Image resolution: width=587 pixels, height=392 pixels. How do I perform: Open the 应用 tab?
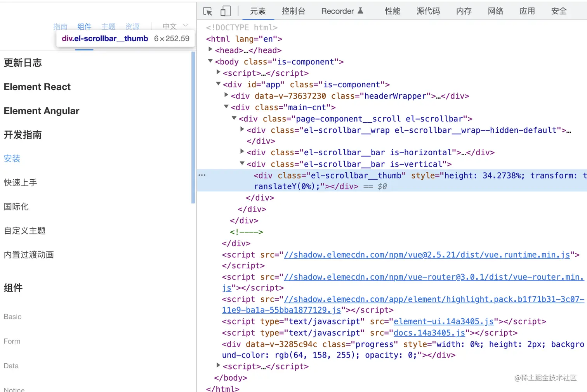tap(527, 11)
